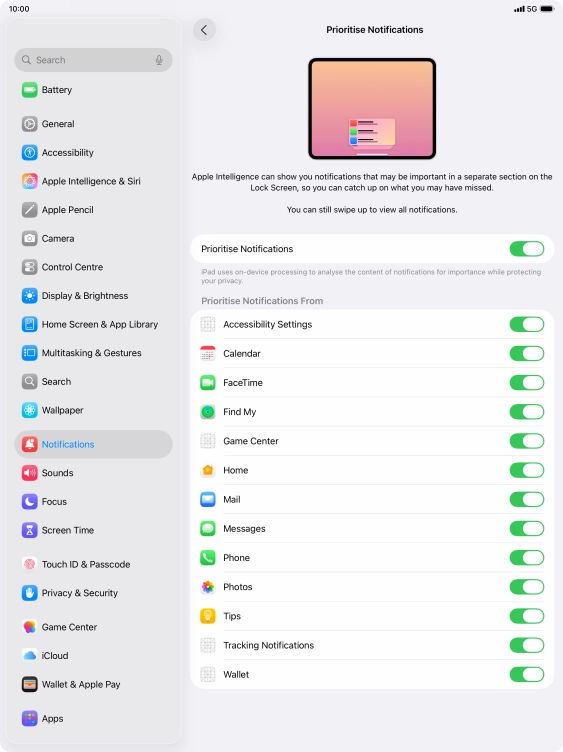Tap the Lock Screen preview illustration

click(372, 109)
